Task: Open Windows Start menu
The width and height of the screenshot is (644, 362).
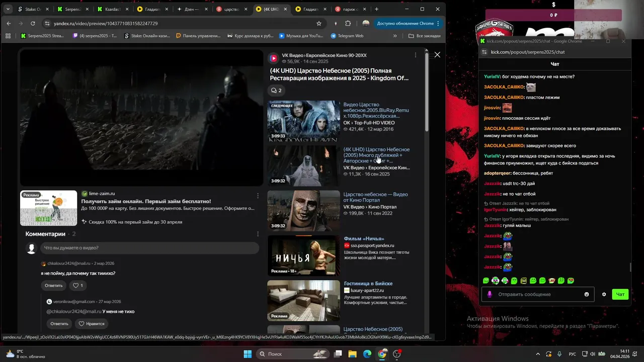Action: [248, 354]
